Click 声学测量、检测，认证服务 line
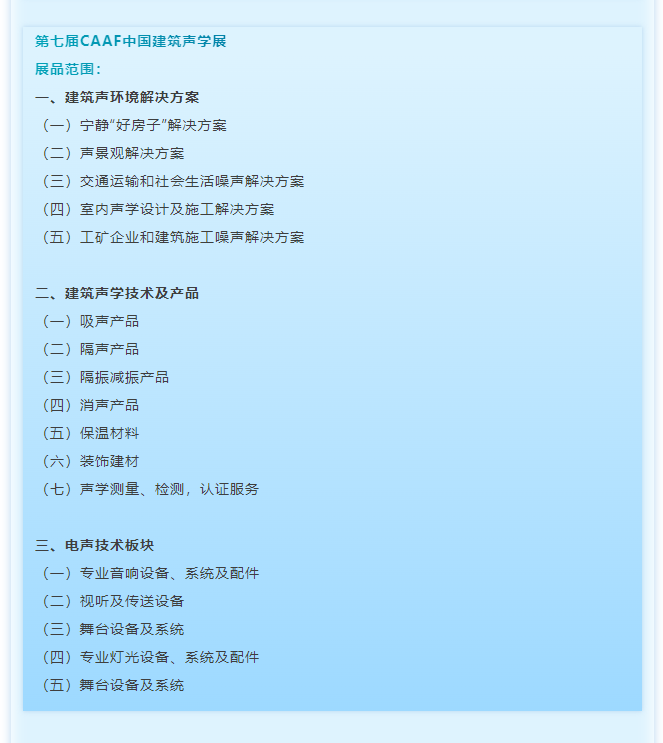The width and height of the screenshot is (663, 743). coord(169,489)
